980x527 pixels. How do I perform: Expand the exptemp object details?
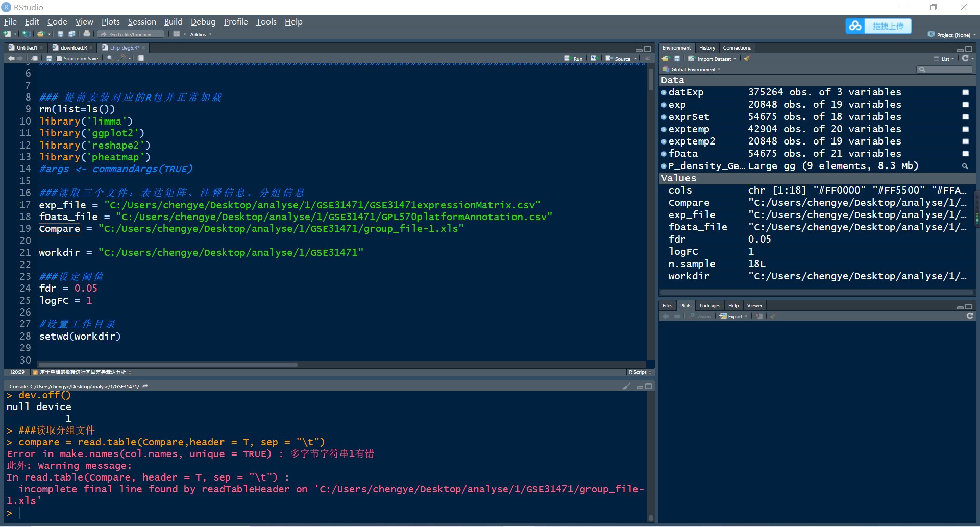pyautogui.click(x=664, y=129)
